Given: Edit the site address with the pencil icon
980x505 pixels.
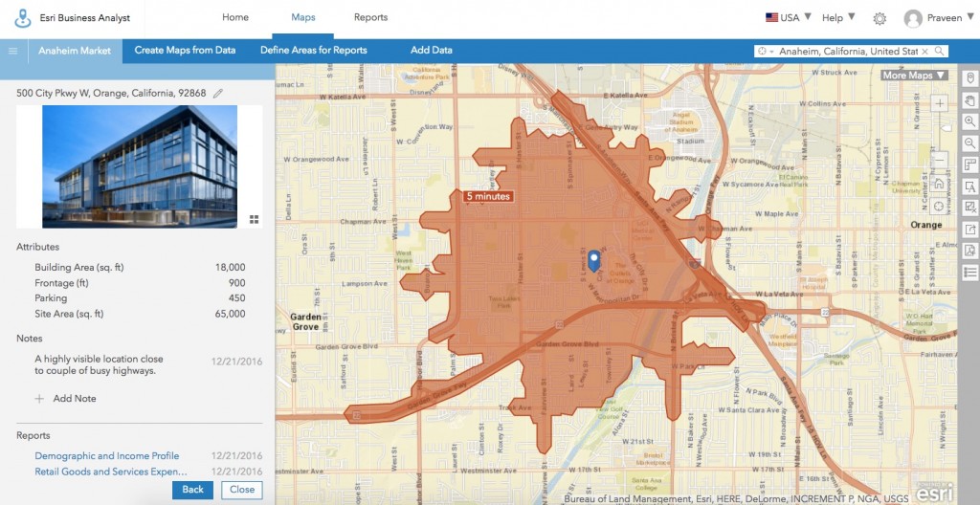Looking at the screenshot, I should click(217, 93).
